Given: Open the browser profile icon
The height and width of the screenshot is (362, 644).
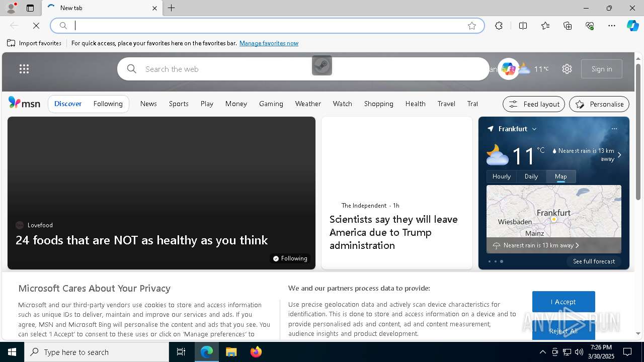Looking at the screenshot, I should (11, 8).
